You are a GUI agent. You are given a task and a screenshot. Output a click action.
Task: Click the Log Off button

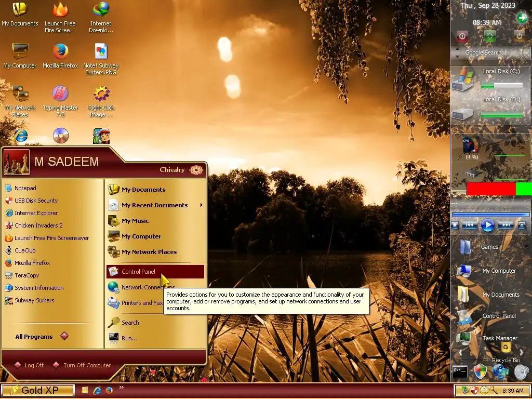tap(30, 365)
